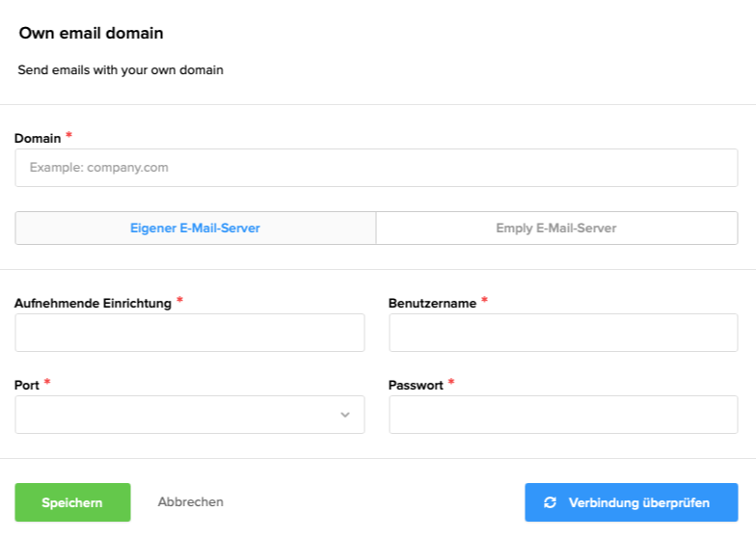Click the Benutzername field label
Viewport: 756px width, 539px height.
[433, 303]
